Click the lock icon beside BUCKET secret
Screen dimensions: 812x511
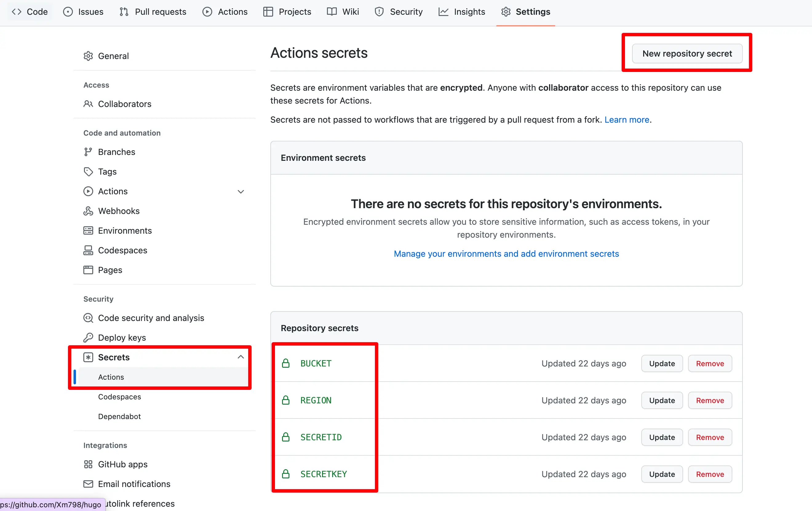(x=286, y=363)
